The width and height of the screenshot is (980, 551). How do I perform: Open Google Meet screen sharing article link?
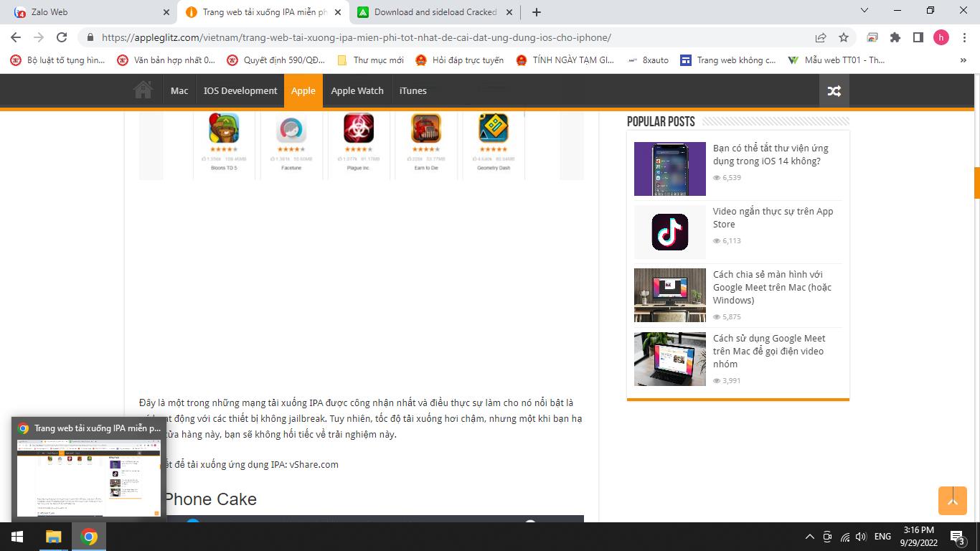click(x=772, y=287)
